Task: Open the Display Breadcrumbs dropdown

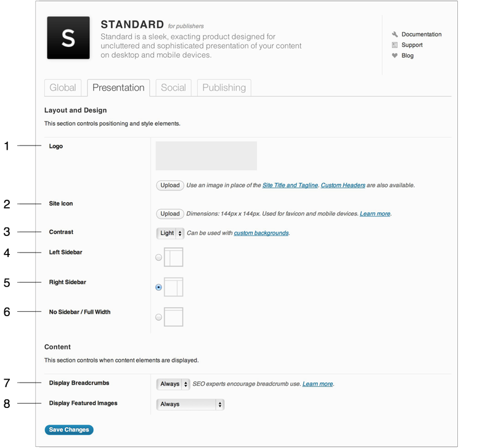Action: coord(172,383)
